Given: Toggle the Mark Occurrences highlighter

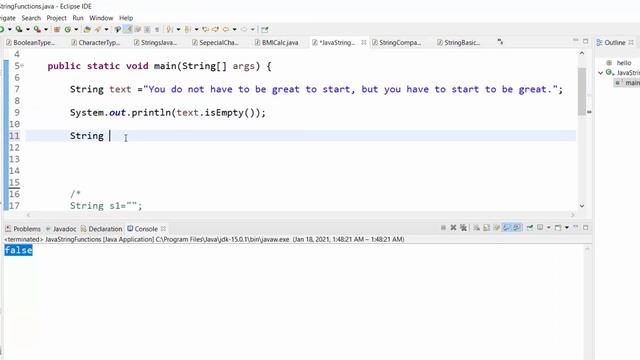Looking at the screenshot, I should pos(129,29).
